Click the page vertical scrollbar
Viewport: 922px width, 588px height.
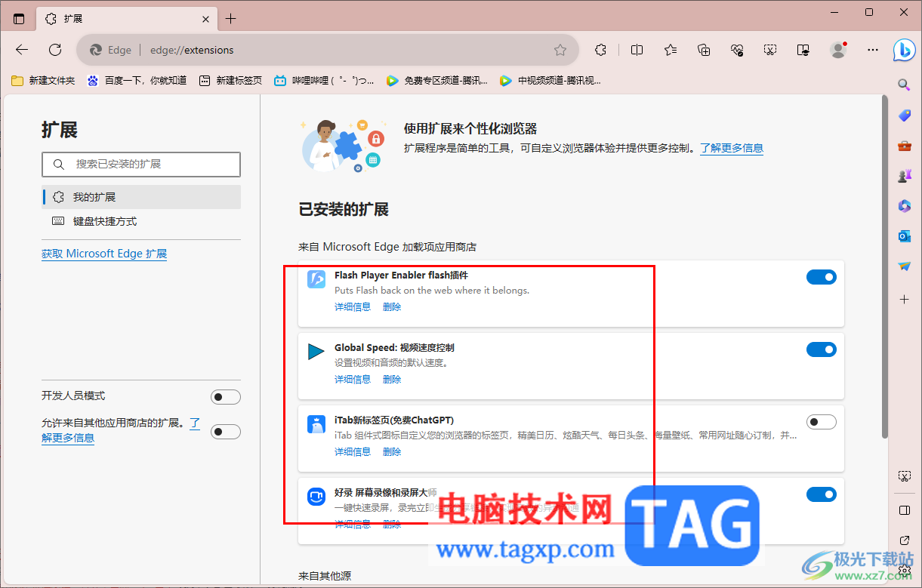click(x=884, y=266)
